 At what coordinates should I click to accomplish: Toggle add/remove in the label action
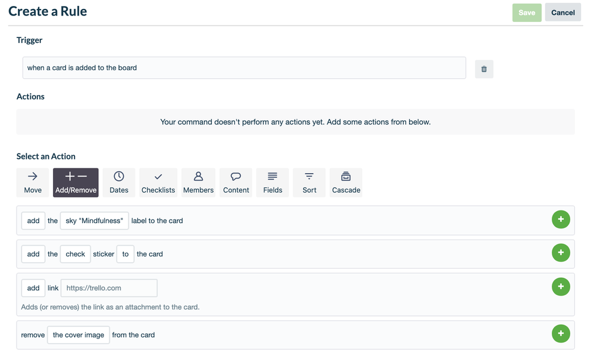point(33,221)
